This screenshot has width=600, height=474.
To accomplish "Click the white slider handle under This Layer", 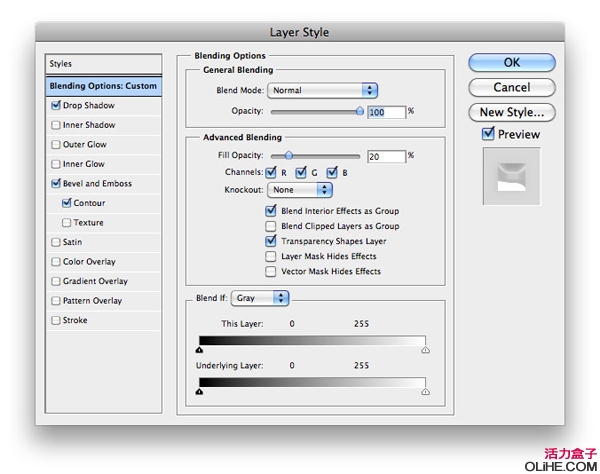I will [426, 351].
